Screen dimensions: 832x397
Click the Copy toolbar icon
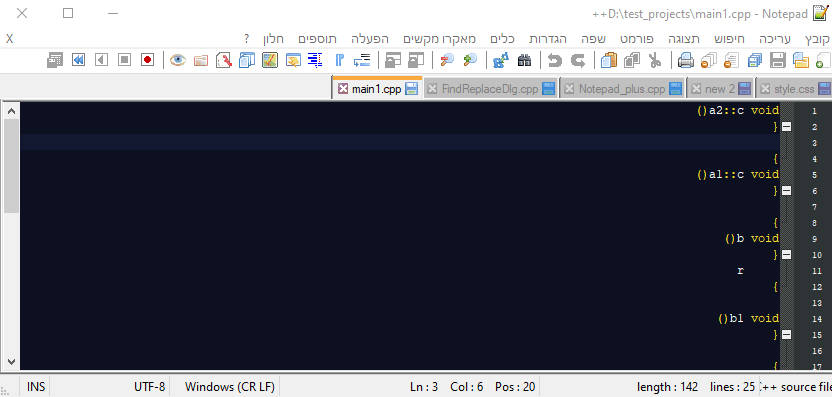point(632,60)
